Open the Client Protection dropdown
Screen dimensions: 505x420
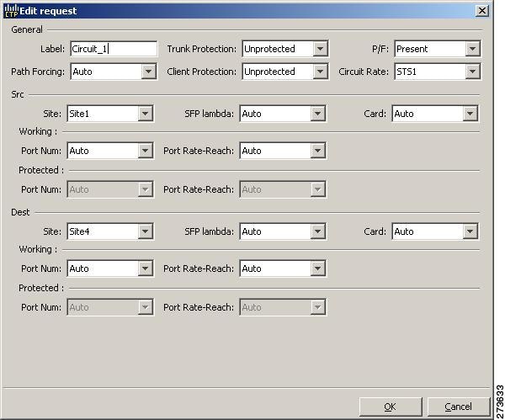click(x=285, y=72)
